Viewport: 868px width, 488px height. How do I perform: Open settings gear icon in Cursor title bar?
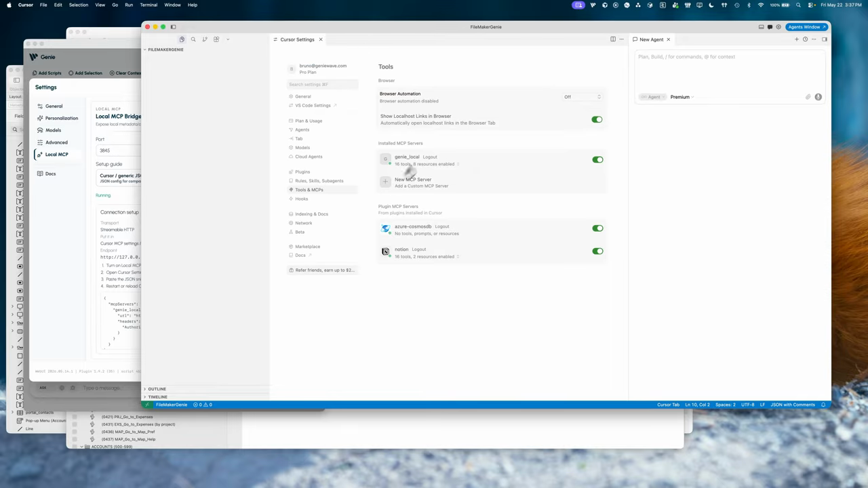[778, 27]
